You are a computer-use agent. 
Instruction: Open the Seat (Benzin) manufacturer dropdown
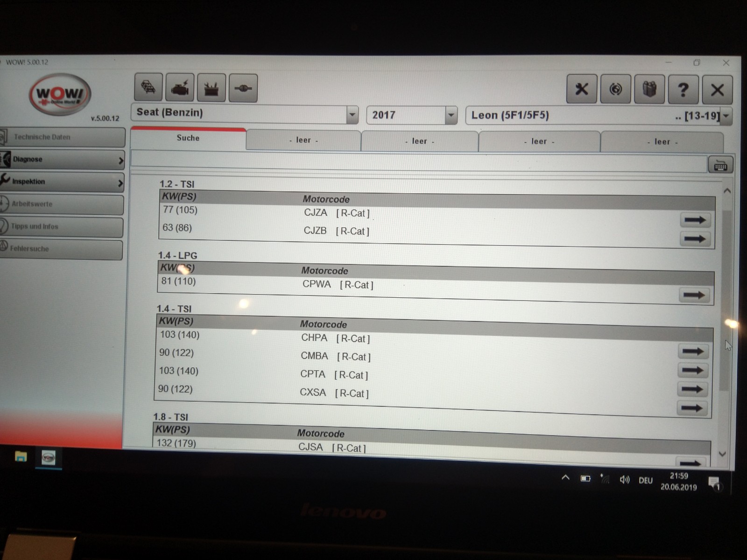click(x=352, y=114)
